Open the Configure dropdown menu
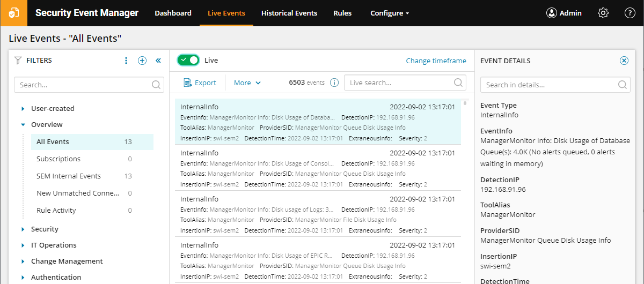Screen dimensions: 644x284 390,13
